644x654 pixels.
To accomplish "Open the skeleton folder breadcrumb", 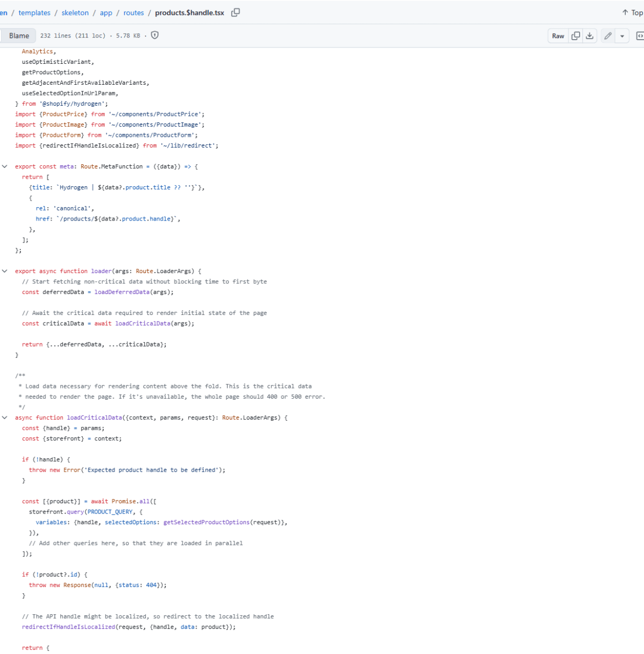I will click(75, 13).
